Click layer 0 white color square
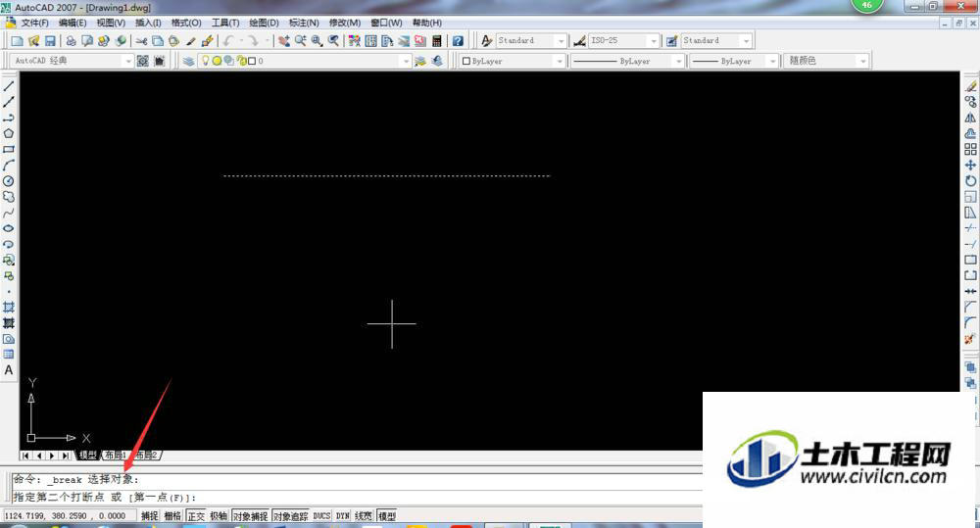980x528 pixels. [x=252, y=61]
